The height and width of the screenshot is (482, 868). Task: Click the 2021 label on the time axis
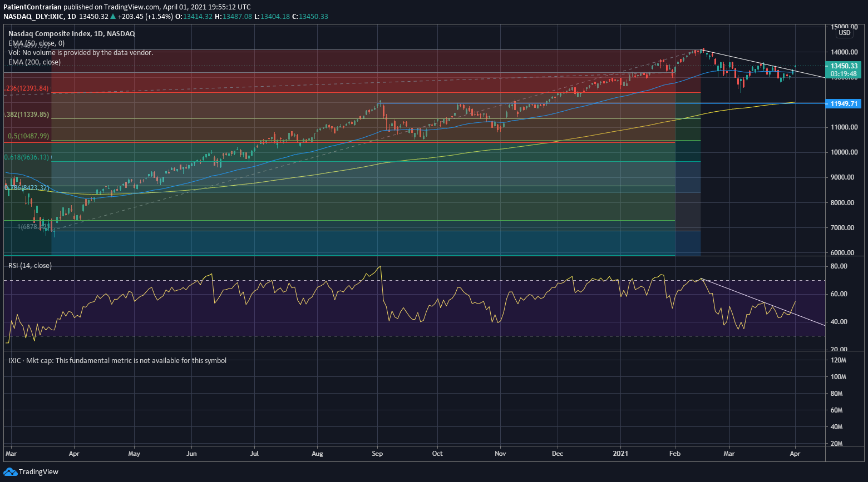[x=620, y=454]
